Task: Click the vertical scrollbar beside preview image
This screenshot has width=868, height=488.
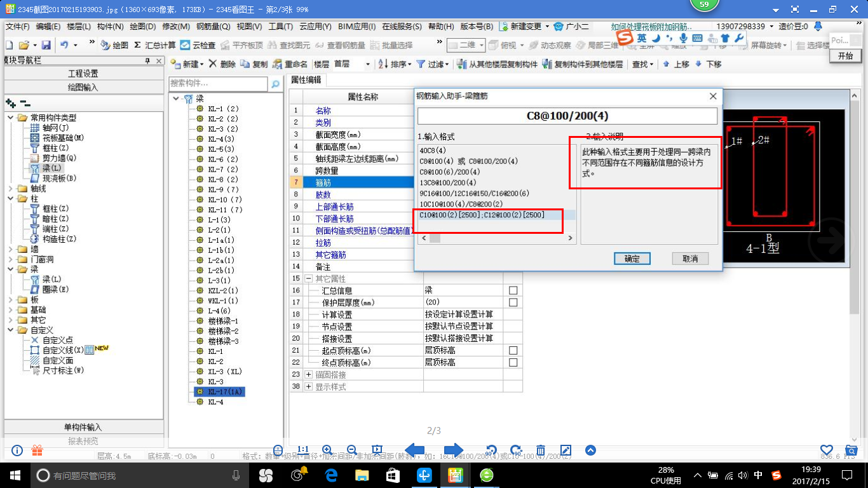Action: coord(855,206)
